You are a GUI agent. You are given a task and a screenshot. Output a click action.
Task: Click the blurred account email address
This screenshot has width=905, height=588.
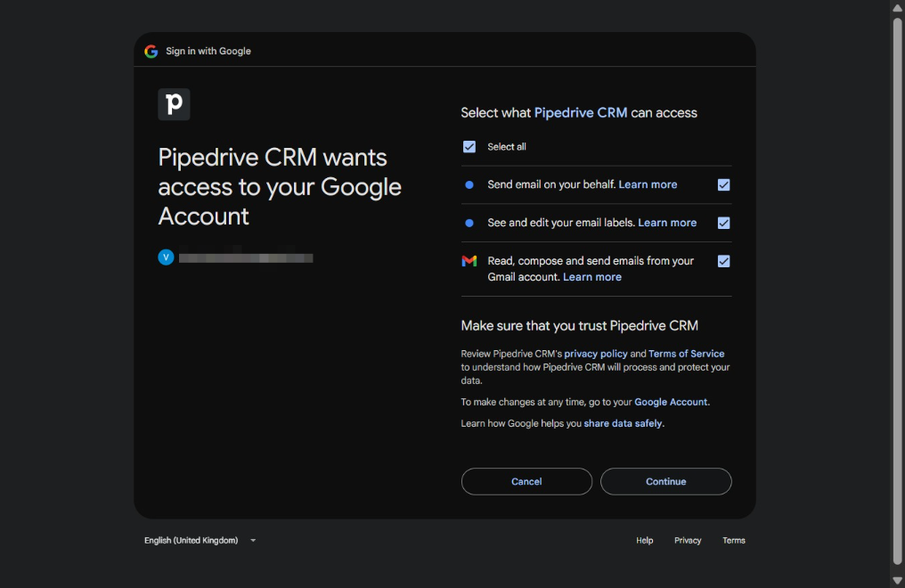(246, 258)
